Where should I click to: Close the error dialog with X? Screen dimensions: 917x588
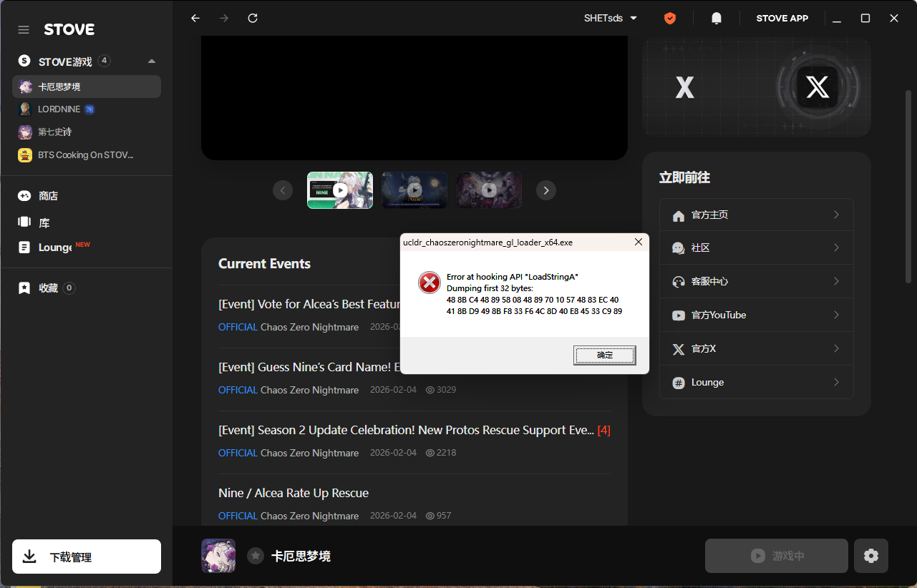pyautogui.click(x=638, y=242)
